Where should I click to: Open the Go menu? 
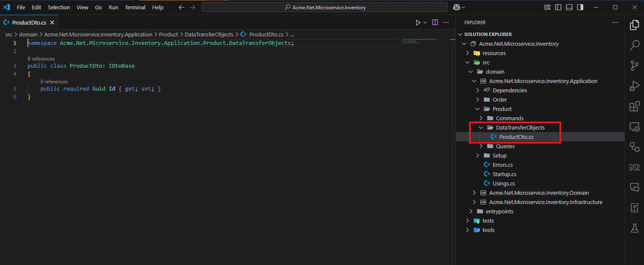[98, 7]
